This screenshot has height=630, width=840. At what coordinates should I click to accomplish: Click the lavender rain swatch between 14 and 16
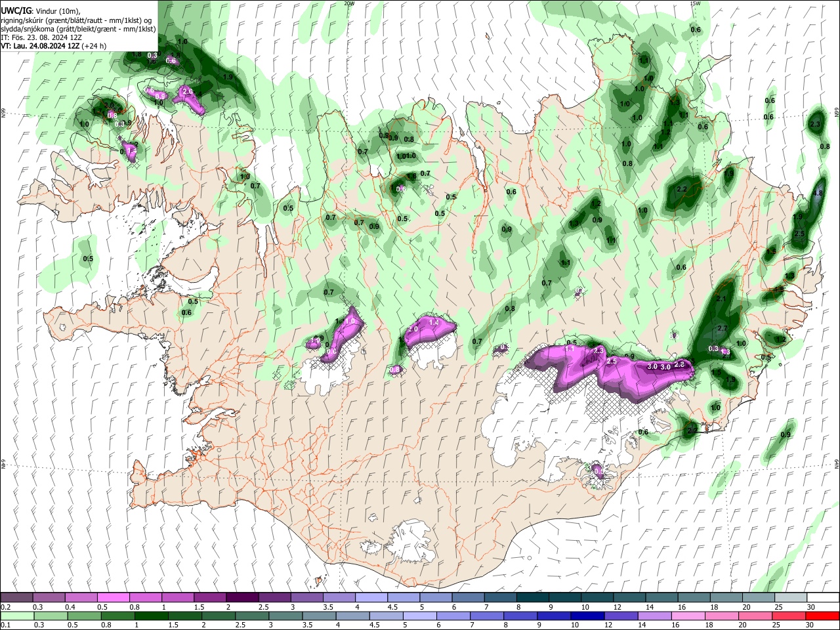654,616
